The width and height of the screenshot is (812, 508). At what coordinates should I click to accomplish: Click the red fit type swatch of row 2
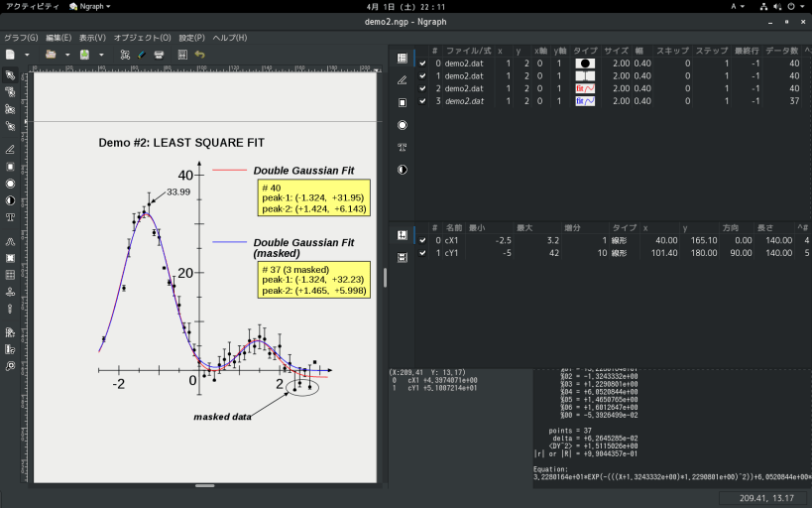coord(585,88)
